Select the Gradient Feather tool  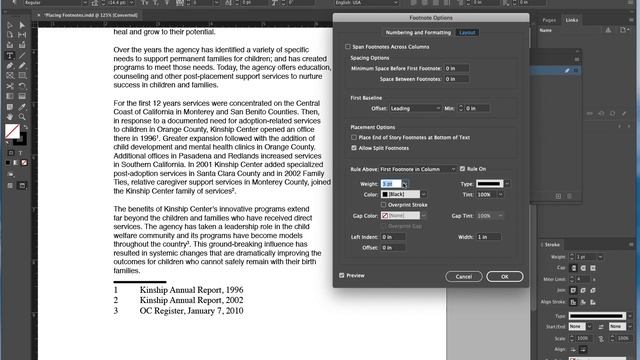tap(22, 96)
